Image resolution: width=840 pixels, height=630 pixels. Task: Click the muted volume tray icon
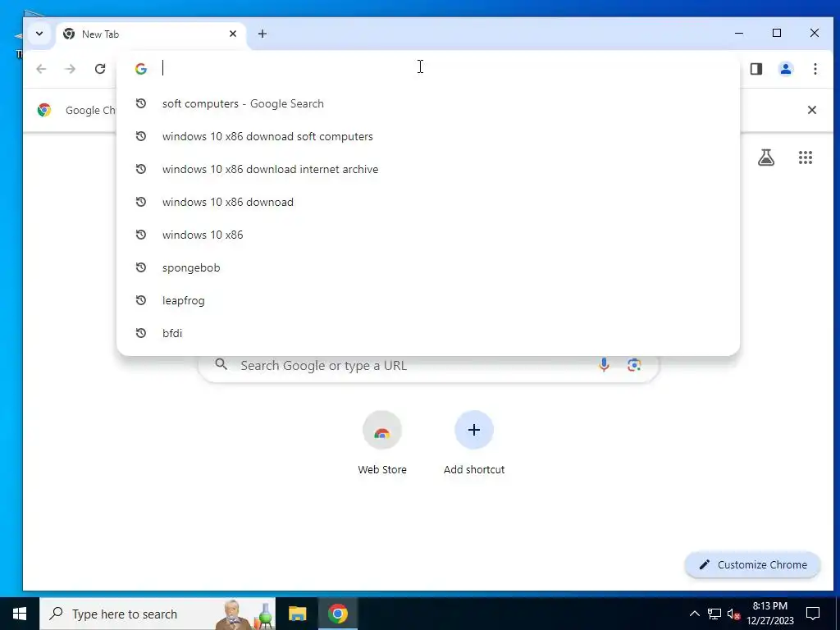tap(734, 614)
